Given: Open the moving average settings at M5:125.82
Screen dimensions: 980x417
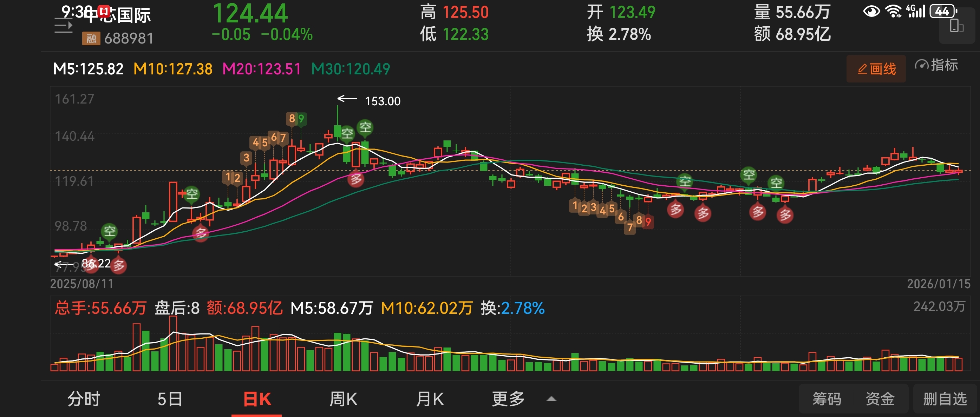Looking at the screenshot, I should pos(88,69).
